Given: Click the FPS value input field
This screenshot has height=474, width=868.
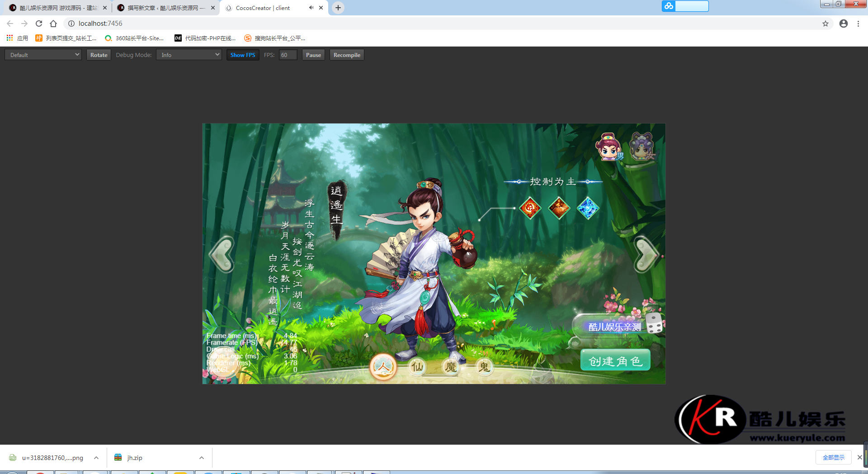Looking at the screenshot, I should [x=288, y=55].
